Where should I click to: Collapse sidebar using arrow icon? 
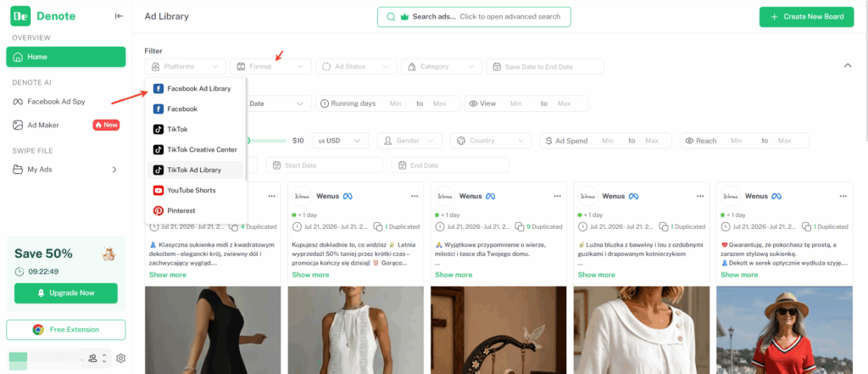[x=119, y=16]
